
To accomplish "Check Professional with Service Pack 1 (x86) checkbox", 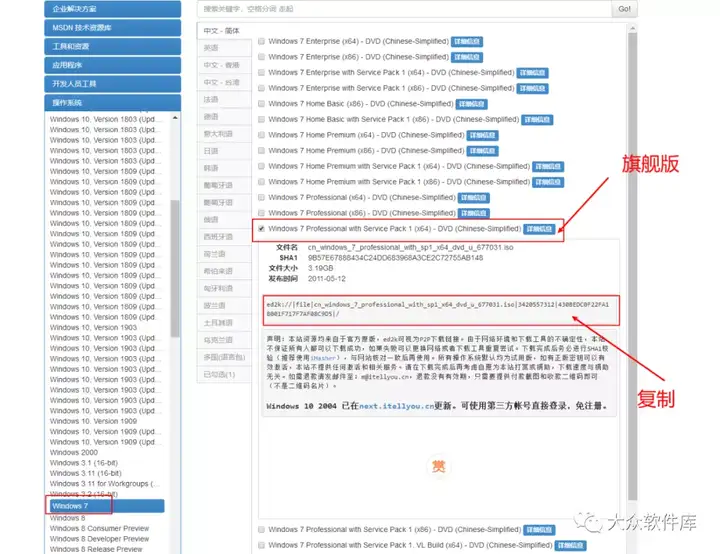I will coord(261,530).
